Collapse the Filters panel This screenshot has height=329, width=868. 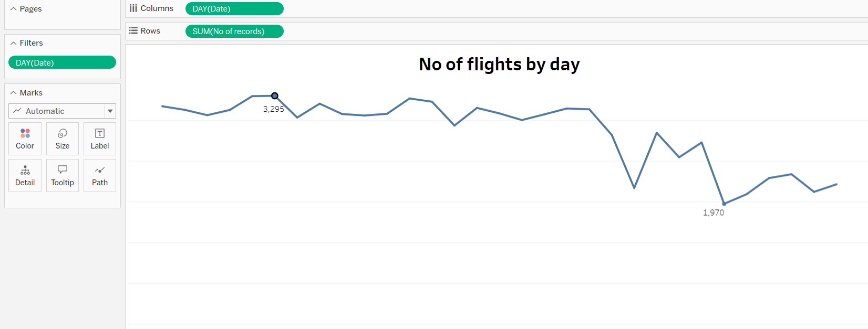[x=13, y=43]
